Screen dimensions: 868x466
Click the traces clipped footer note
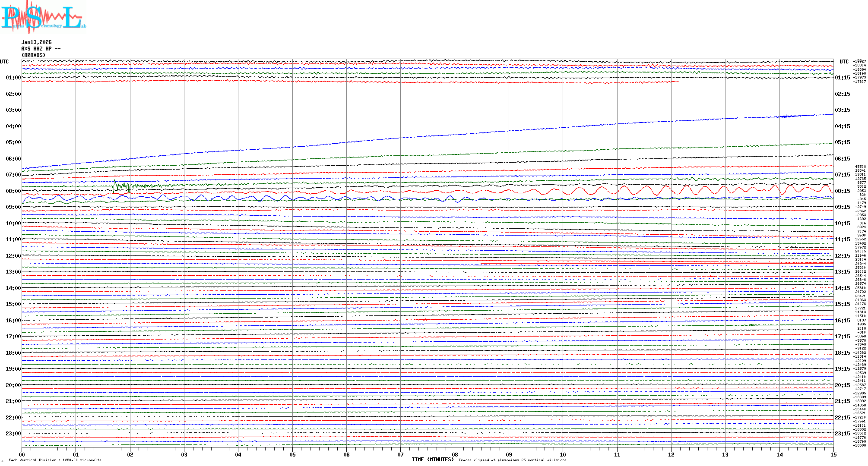pos(512,460)
